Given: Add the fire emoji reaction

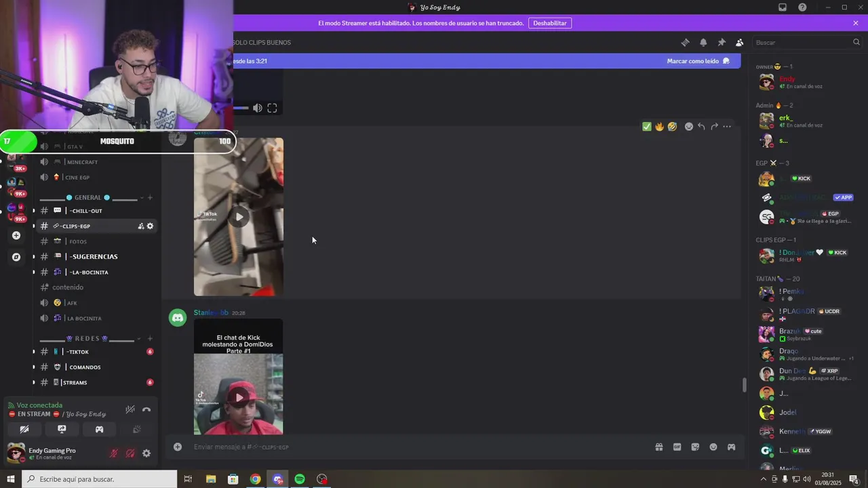Looking at the screenshot, I should (x=659, y=126).
